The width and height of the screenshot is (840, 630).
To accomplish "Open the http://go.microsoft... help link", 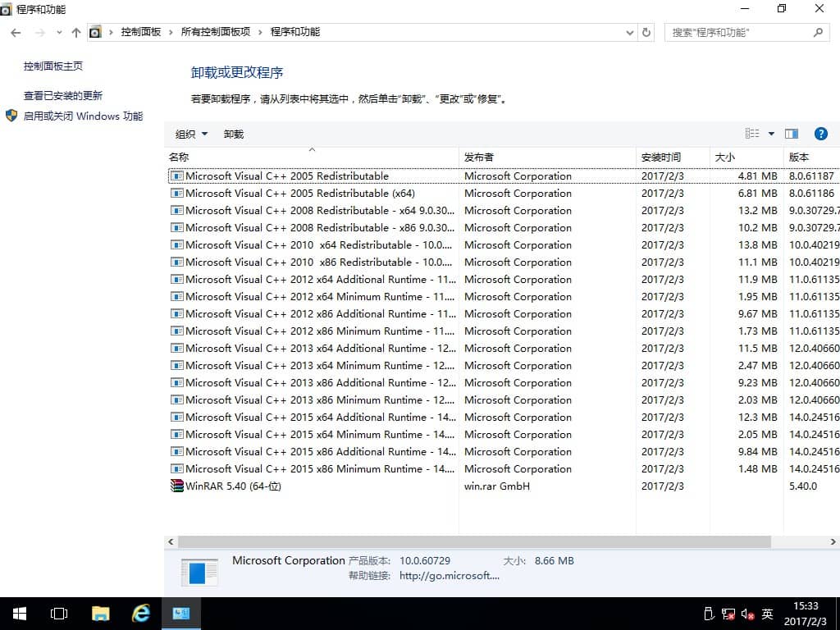I will (450, 575).
